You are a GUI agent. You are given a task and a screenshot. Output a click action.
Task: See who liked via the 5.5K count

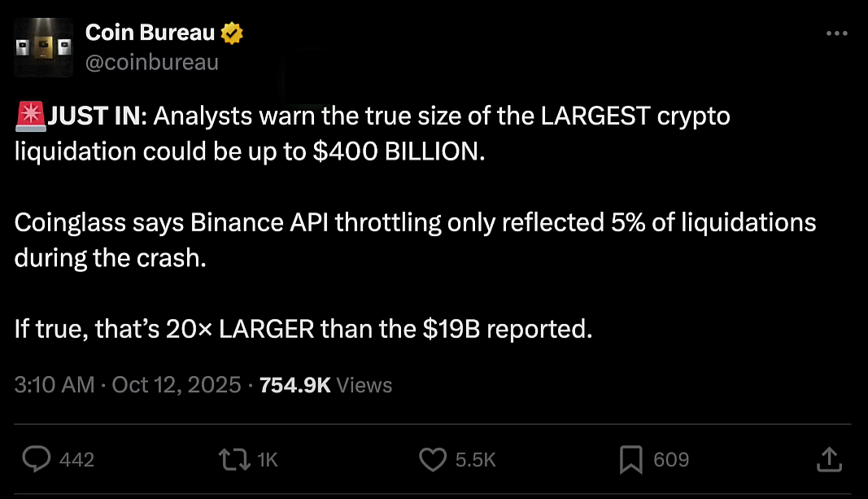click(x=476, y=459)
